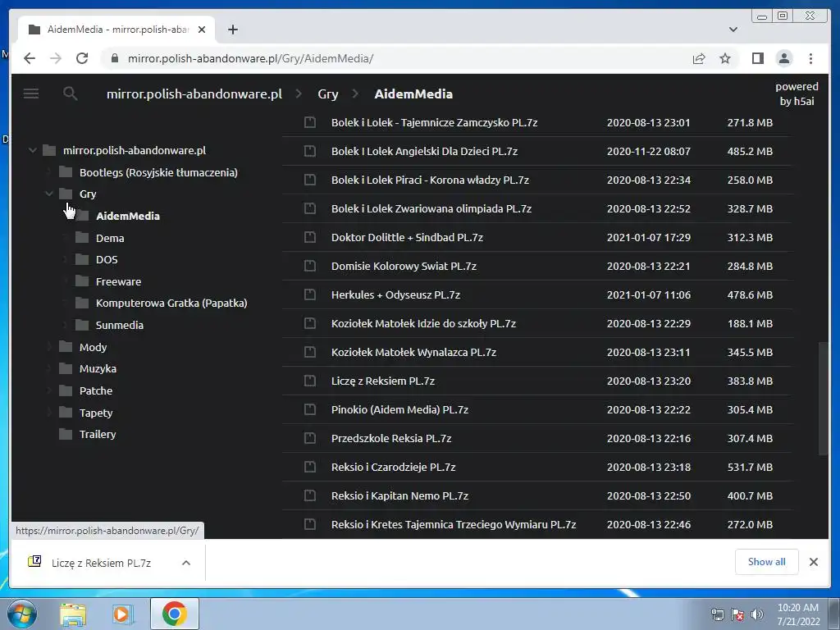
Task: Download Pinokio (Aidem Media) PL.7z
Action: pyautogui.click(x=399, y=409)
